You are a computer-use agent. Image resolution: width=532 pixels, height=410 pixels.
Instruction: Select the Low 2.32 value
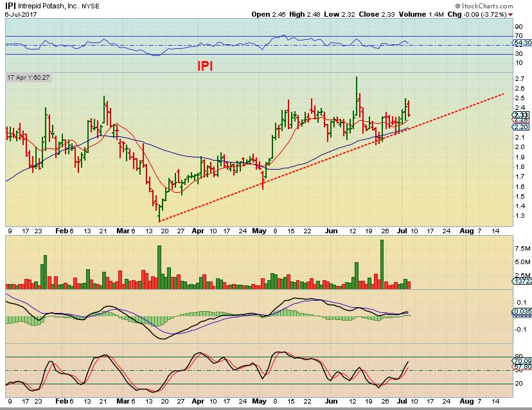click(x=339, y=14)
